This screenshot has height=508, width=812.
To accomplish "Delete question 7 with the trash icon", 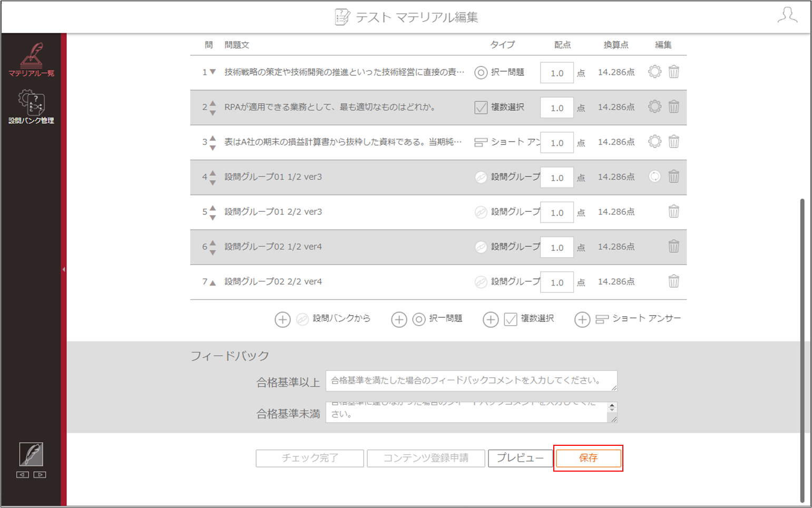I will pyautogui.click(x=673, y=281).
